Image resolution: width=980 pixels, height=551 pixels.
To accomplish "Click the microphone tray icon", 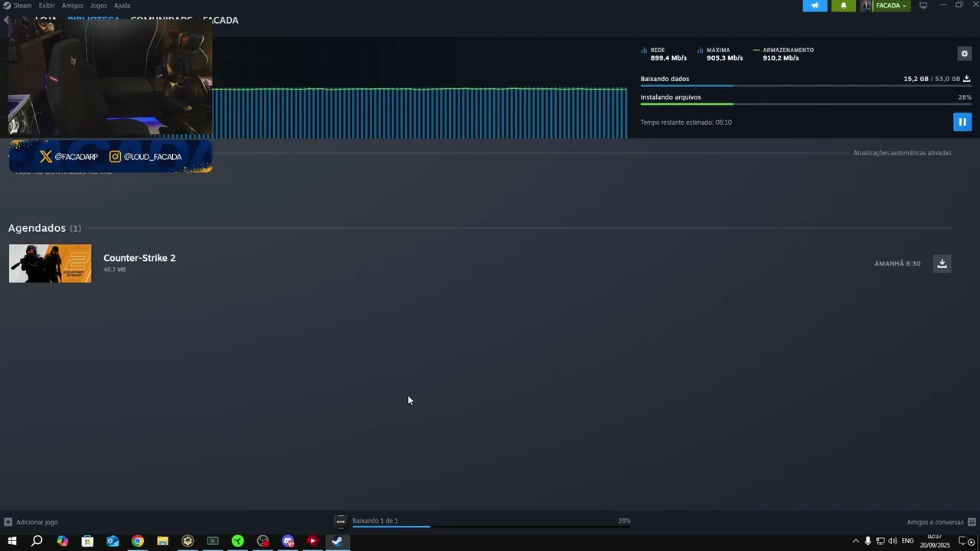I will tap(867, 541).
